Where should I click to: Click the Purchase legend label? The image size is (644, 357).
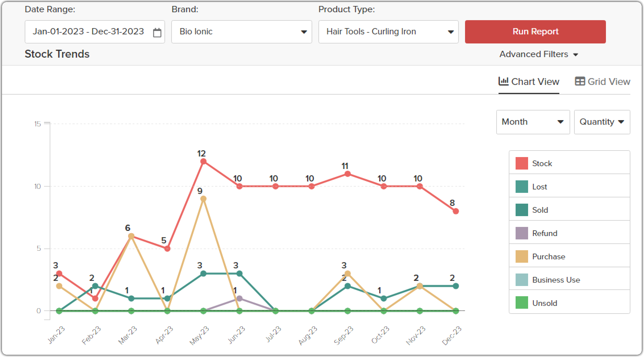pos(549,257)
